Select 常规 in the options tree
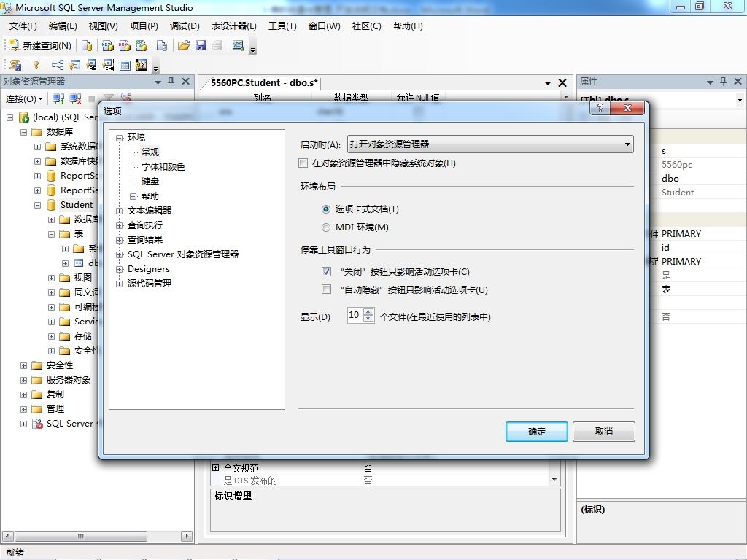This screenshot has height=560, width=747. [150, 152]
